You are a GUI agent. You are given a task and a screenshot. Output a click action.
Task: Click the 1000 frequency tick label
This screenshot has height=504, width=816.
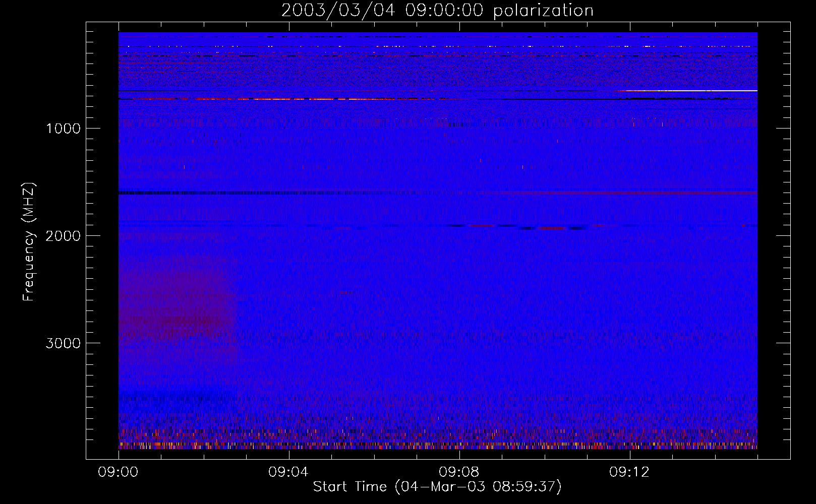pos(63,129)
